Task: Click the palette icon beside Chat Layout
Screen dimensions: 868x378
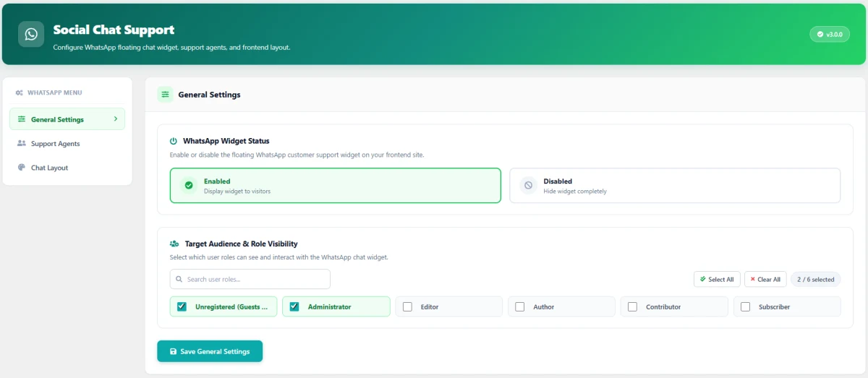Action: pyautogui.click(x=22, y=168)
